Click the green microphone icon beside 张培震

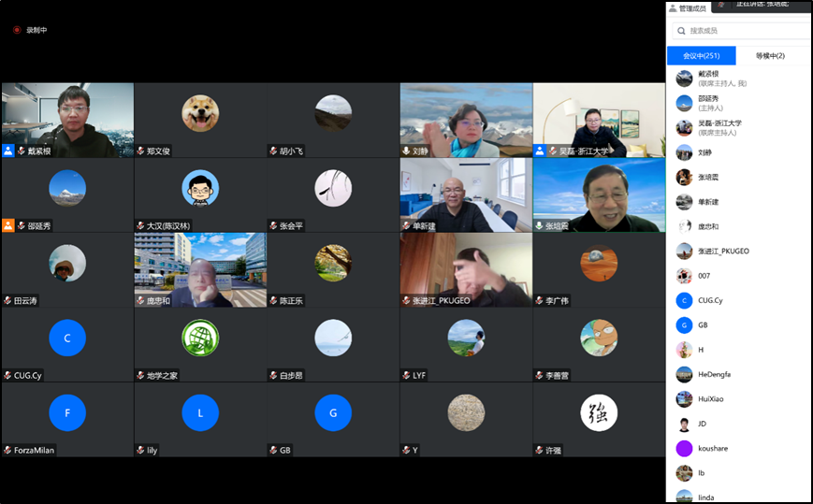click(x=539, y=225)
